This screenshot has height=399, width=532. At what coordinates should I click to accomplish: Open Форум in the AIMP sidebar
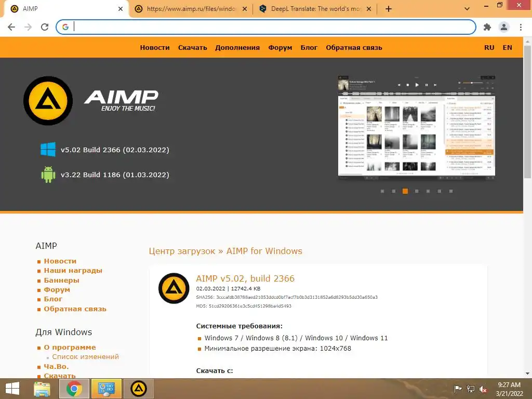pos(57,290)
